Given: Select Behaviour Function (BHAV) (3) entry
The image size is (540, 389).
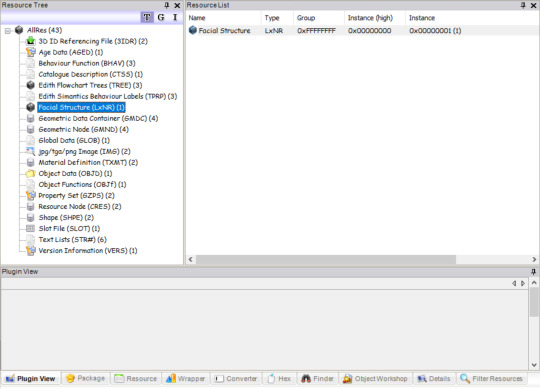Looking at the screenshot, I should (87, 63).
